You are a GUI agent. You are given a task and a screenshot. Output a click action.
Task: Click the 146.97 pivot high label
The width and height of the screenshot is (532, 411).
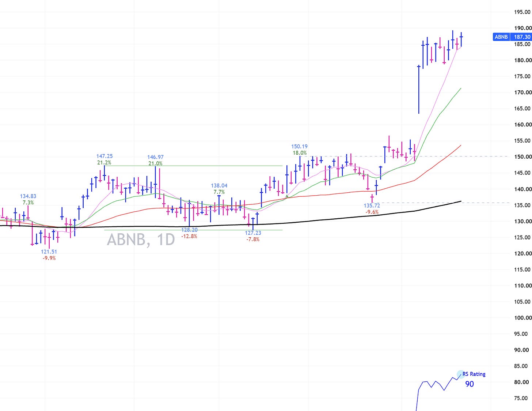[155, 157]
